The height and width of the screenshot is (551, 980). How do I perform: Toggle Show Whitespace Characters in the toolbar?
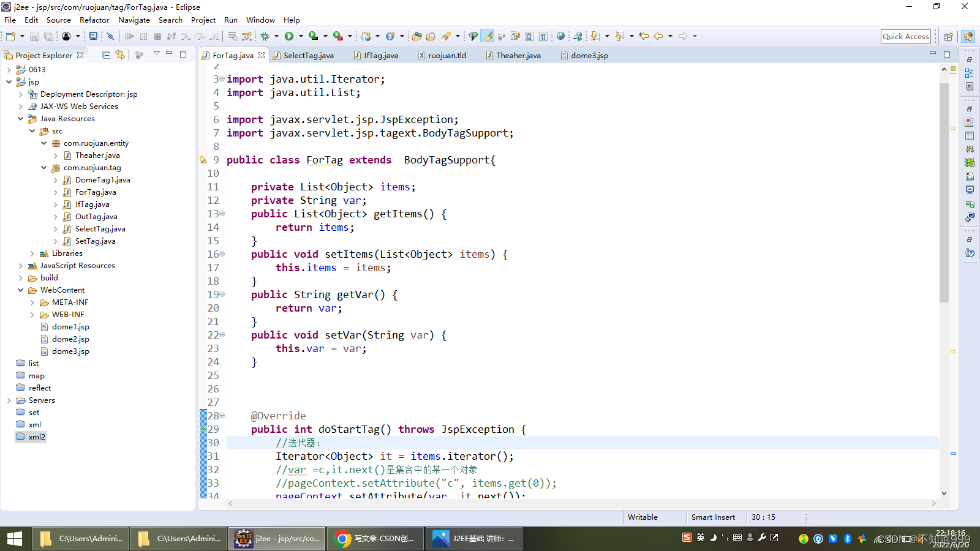[x=544, y=36]
